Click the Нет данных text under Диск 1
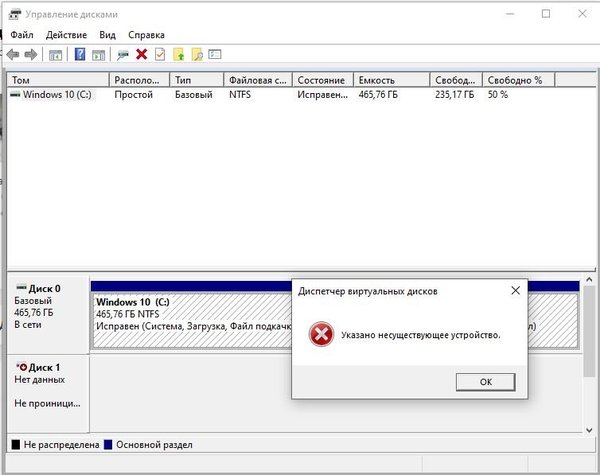 click(x=39, y=380)
